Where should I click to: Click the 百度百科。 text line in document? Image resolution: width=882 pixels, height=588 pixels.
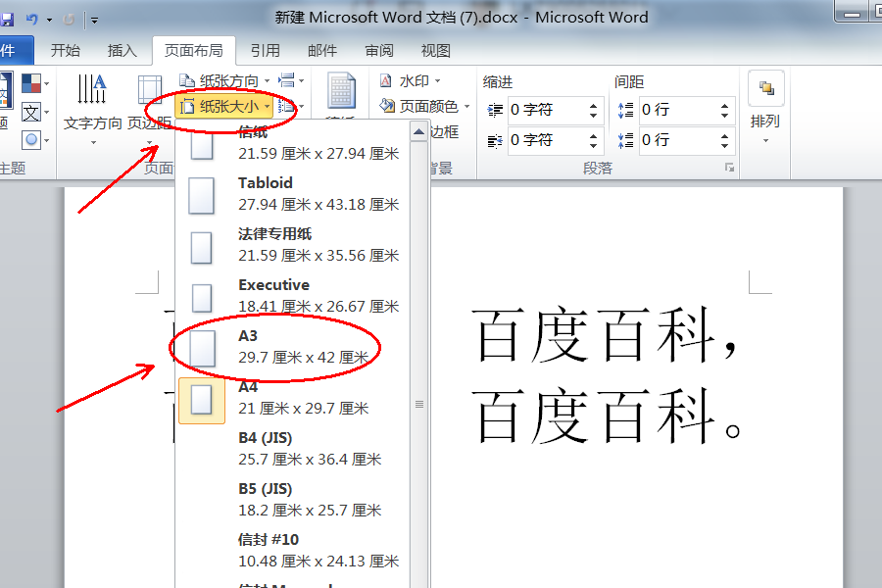point(607,416)
